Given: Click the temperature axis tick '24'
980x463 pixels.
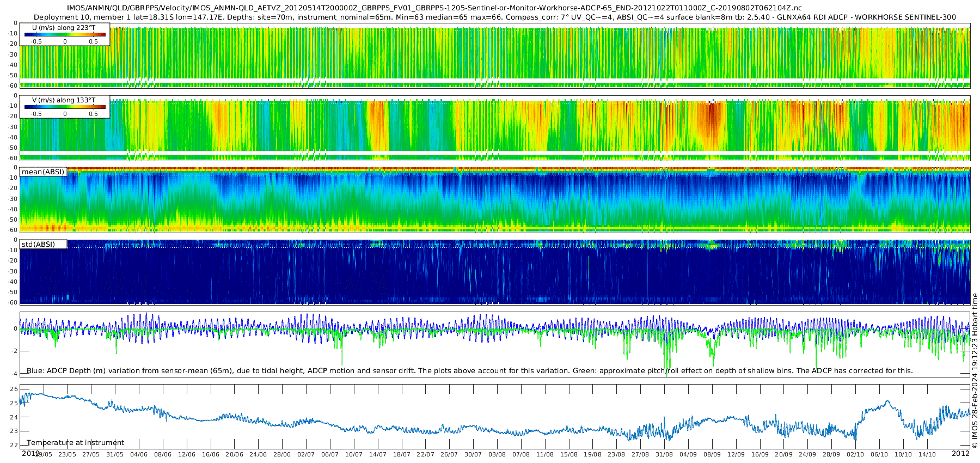Looking at the screenshot, I should point(14,417).
